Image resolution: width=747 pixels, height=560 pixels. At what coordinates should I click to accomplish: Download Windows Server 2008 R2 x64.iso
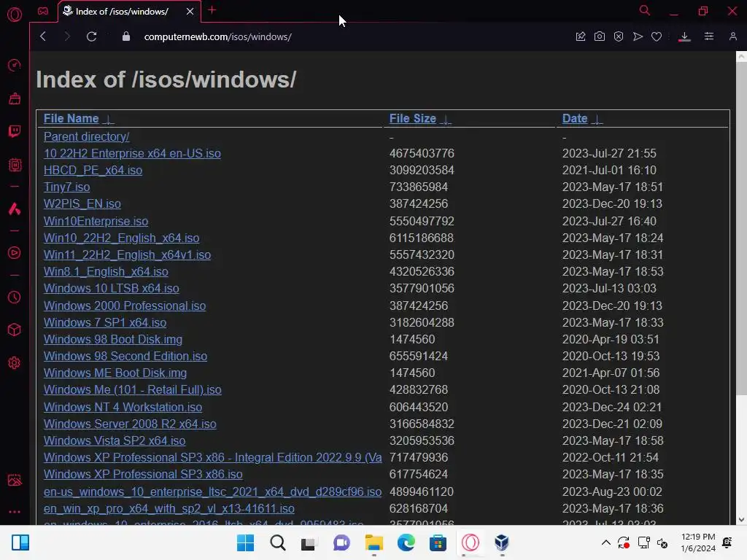pos(130,424)
